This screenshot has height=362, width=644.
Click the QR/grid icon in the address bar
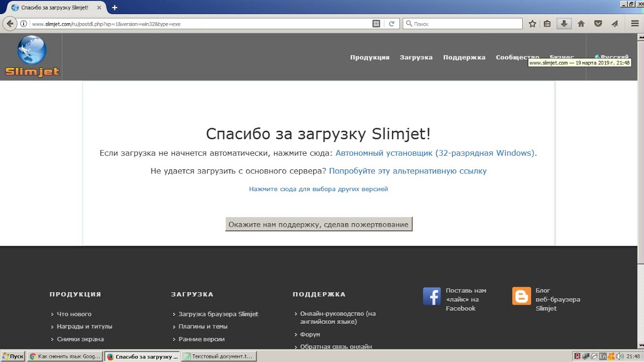[x=376, y=24]
